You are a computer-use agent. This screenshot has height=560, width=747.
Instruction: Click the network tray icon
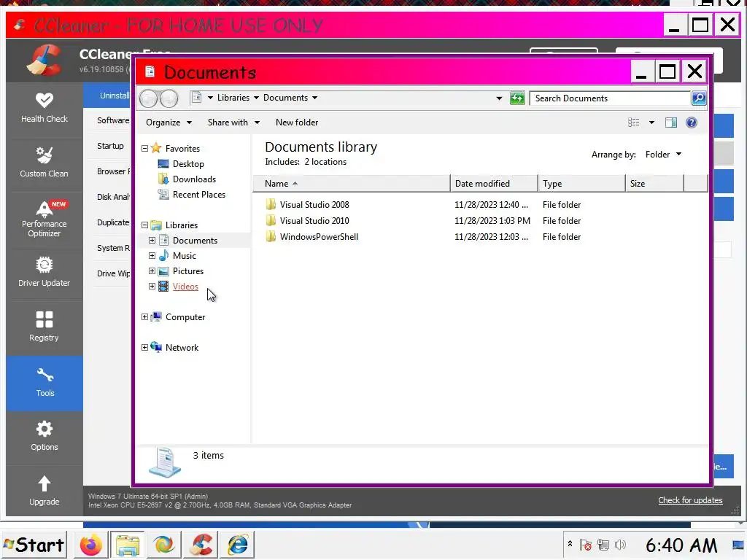click(x=603, y=545)
